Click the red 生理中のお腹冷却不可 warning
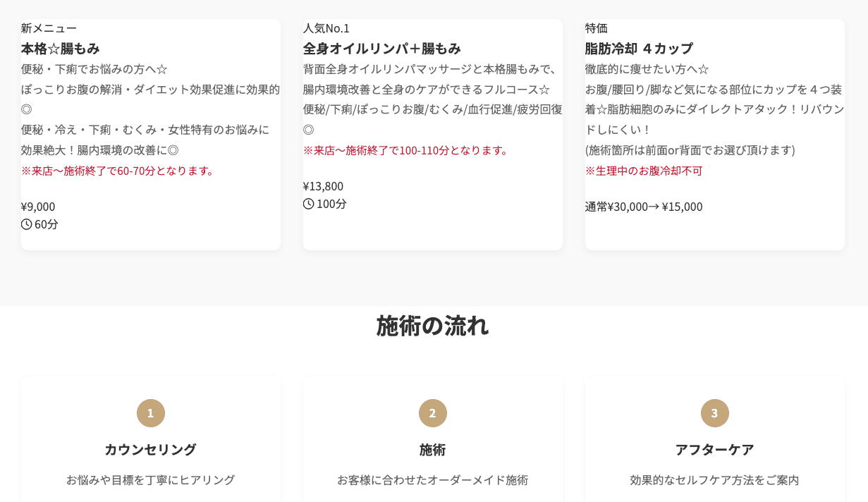 pyautogui.click(x=644, y=171)
